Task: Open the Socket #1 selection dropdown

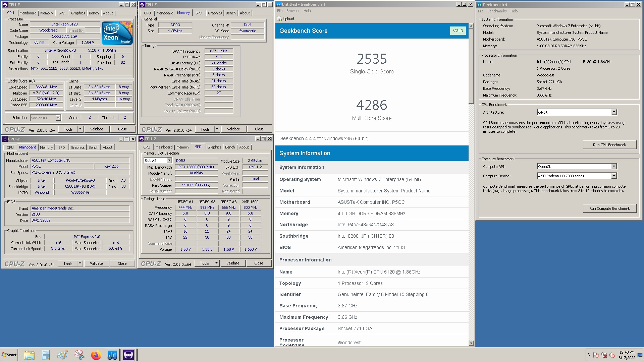Action: (58, 118)
